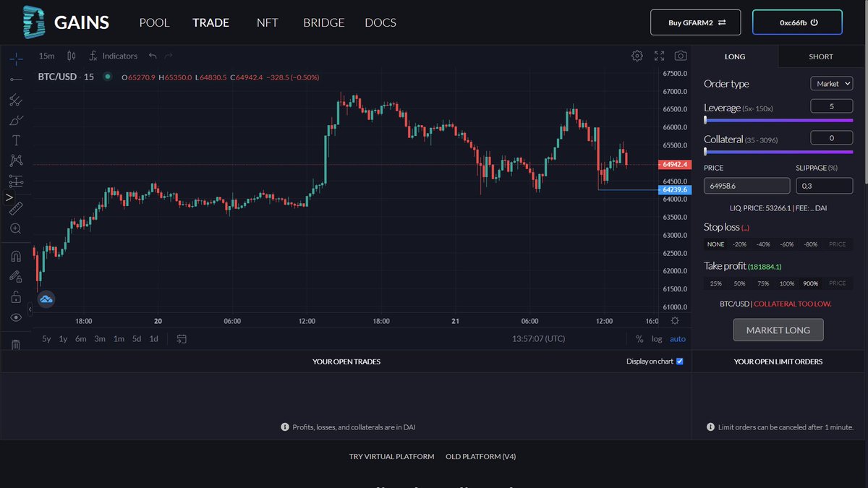
Task: Click the BTC/USD symbol title on chart
Action: coord(57,77)
